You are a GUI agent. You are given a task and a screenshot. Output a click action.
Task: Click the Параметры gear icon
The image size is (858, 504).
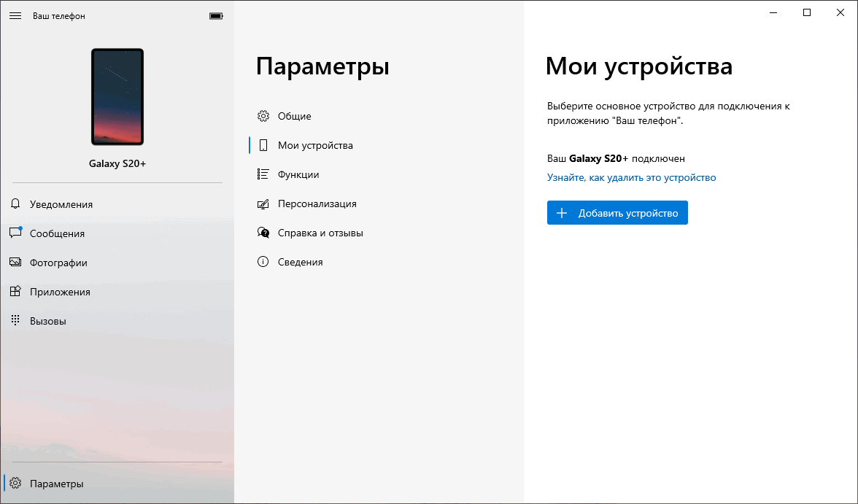pyautogui.click(x=15, y=483)
